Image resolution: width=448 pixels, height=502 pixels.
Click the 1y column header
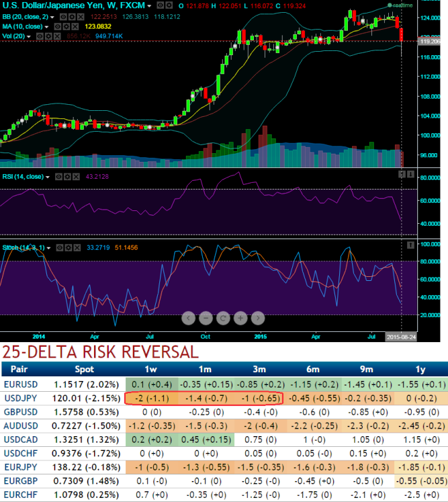coord(420,369)
